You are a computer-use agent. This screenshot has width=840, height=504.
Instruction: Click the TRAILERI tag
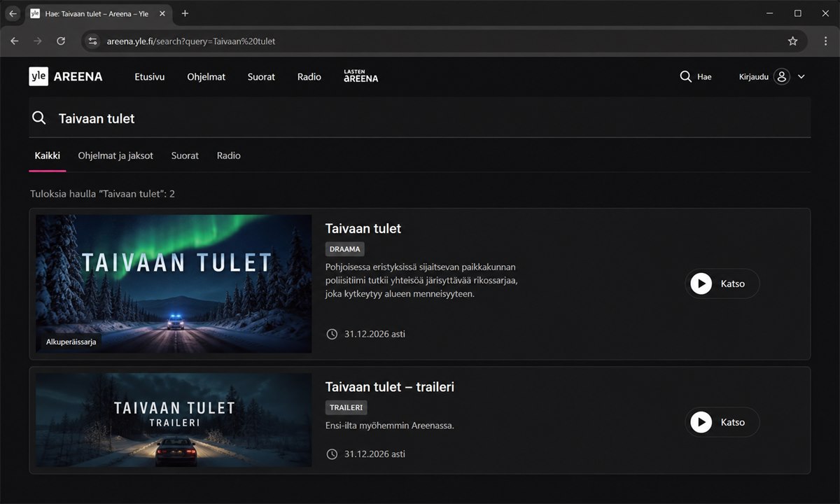pos(346,407)
